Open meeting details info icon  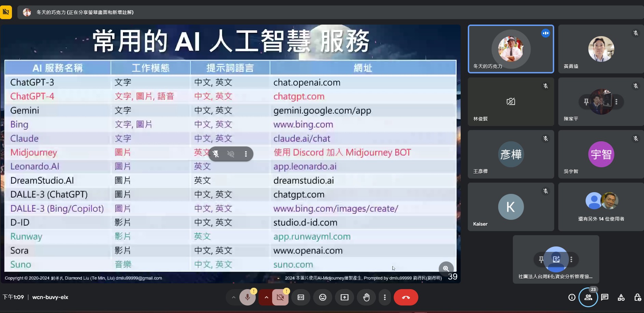(x=572, y=297)
